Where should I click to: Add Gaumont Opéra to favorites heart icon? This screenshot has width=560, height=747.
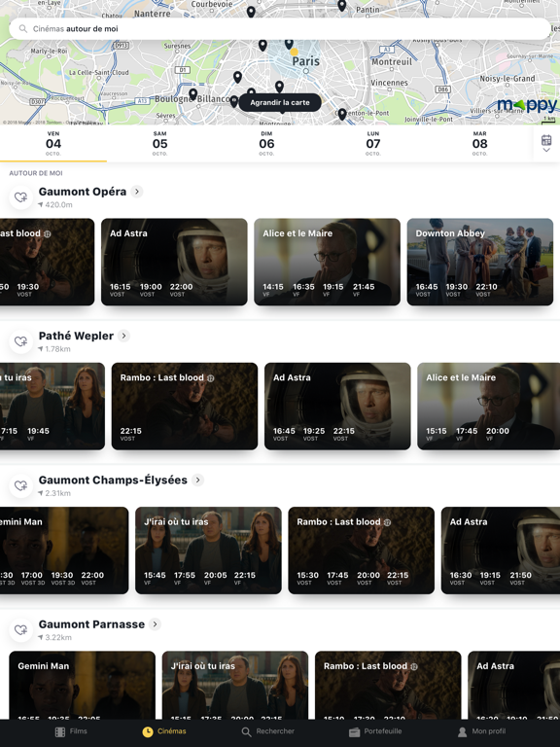21,197
